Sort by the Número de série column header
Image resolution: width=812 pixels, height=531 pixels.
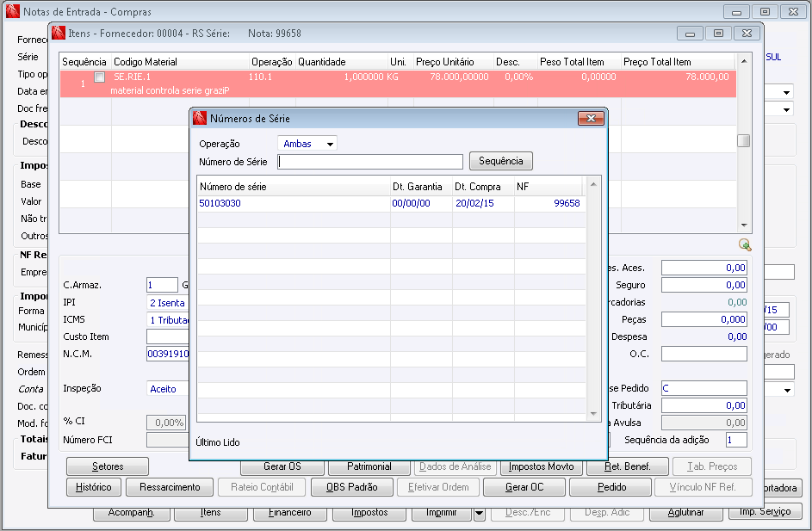tap(293, 187)
